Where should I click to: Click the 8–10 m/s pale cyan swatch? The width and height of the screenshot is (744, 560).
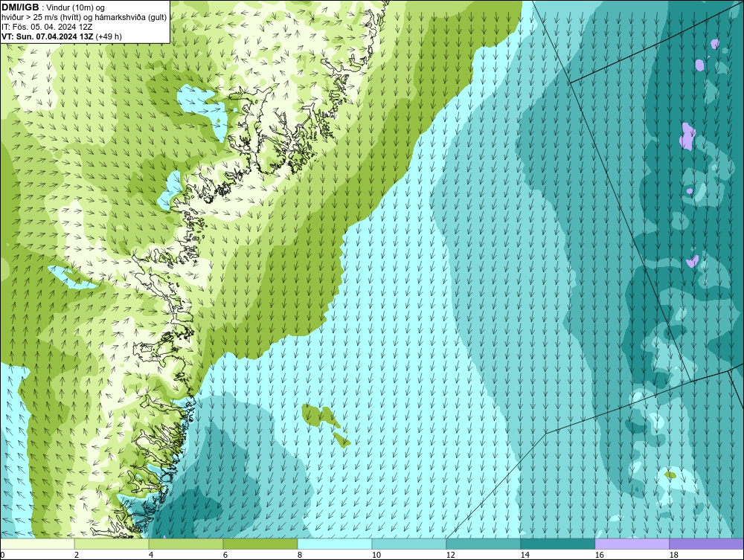click(x=335, y=544)
